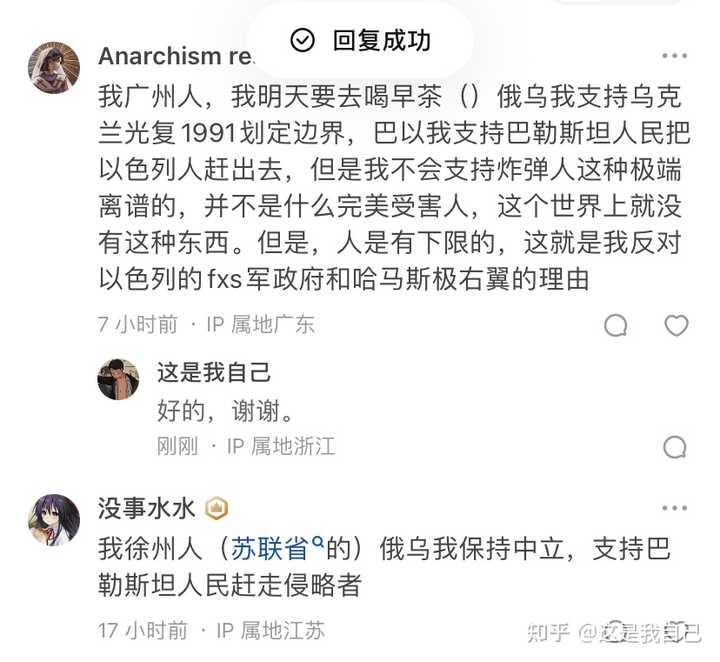
Task: Open 没事水水 username profile
Action: 147,509
